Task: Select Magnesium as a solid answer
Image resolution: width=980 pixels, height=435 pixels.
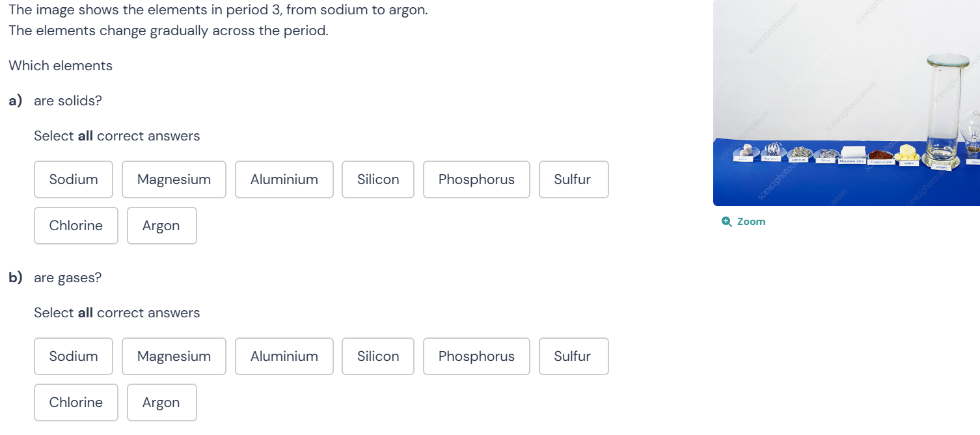Action: (174, 179)
